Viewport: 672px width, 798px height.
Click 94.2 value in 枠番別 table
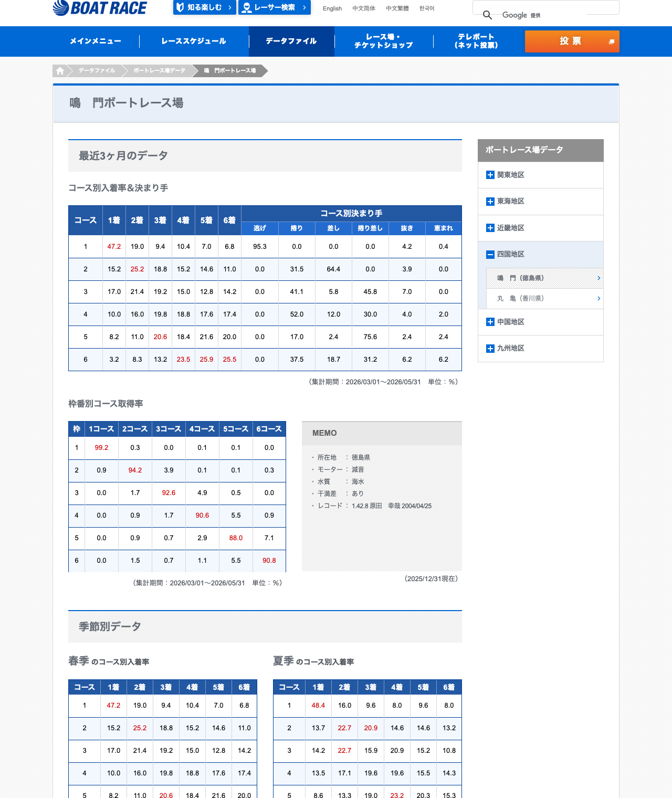point(135,470)
